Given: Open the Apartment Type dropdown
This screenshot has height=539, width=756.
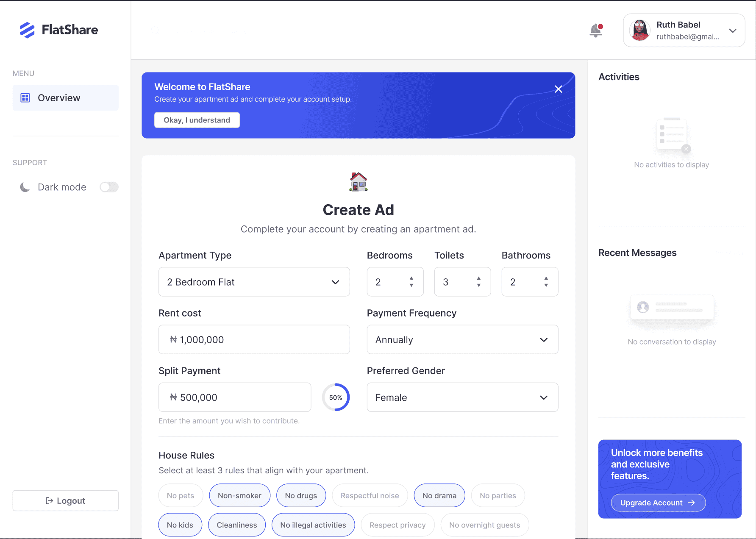Looking at the screenshot, I should tap(254, 282).
